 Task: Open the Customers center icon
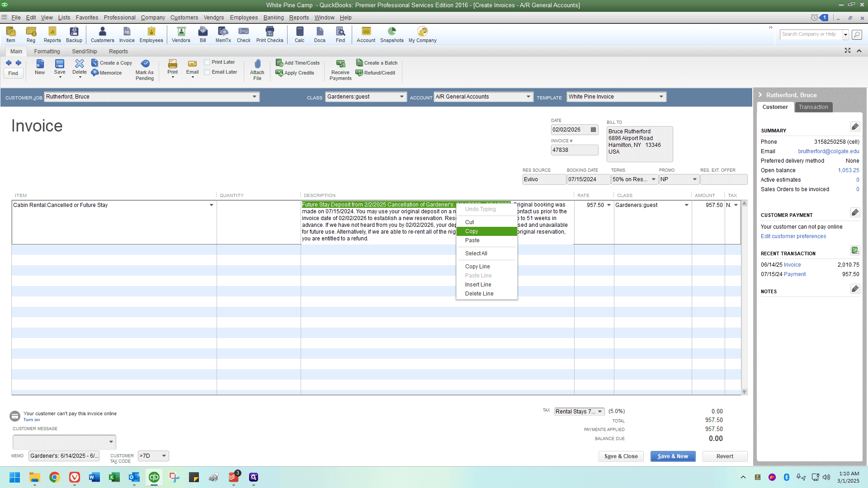pos(103,34)
